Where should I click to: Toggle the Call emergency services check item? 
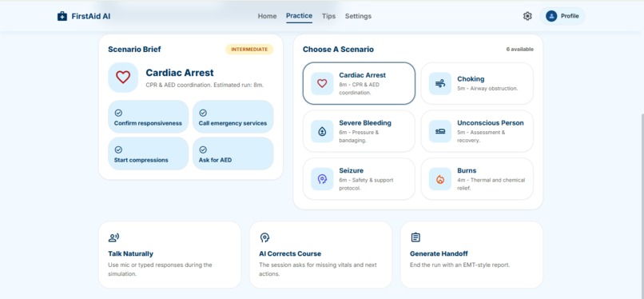pos(233,117)
